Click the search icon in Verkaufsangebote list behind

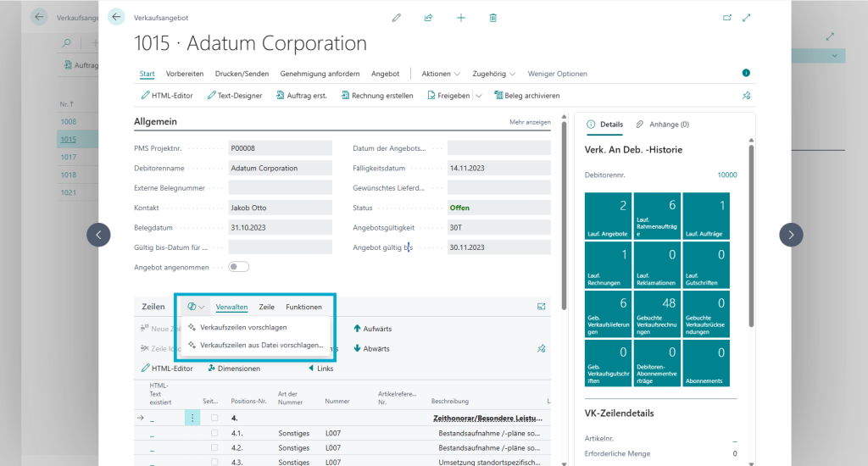pyautogui.click(x=66, y=42)
